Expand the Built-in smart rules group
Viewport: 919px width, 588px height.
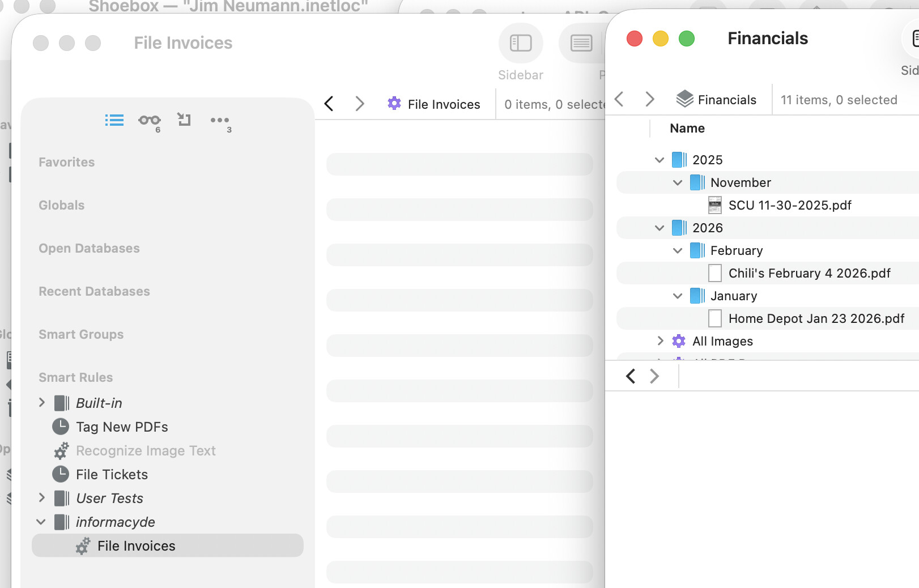(42, 403)
